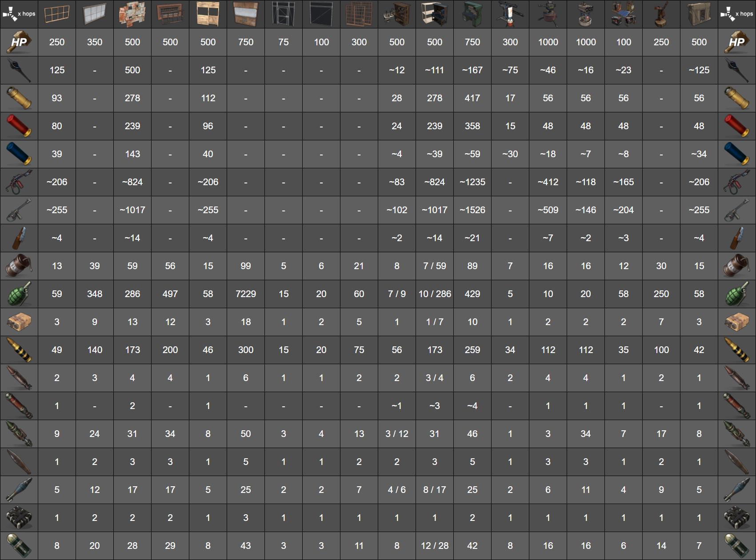The height and width of the screenshot is (560, 756).
Task: Click the cell showing 93
Action: click(x=57, y=98)
